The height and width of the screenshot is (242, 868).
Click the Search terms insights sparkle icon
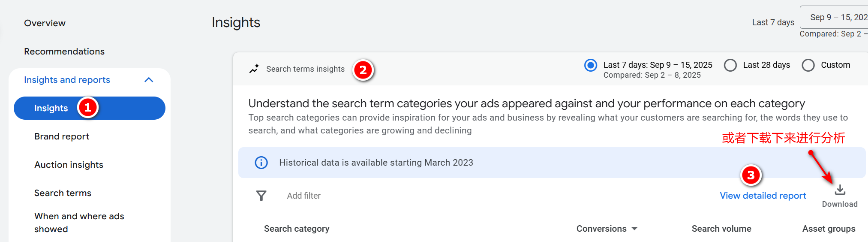tap(254, 69)
